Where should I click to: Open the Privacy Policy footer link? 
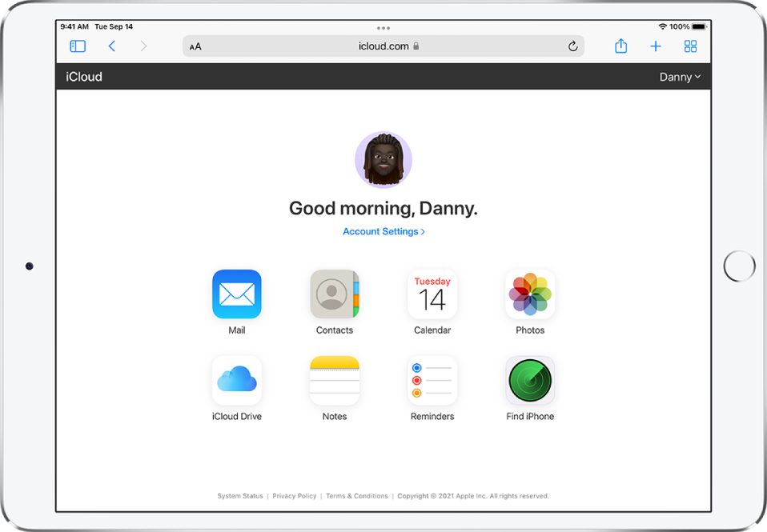click(295, 496)
